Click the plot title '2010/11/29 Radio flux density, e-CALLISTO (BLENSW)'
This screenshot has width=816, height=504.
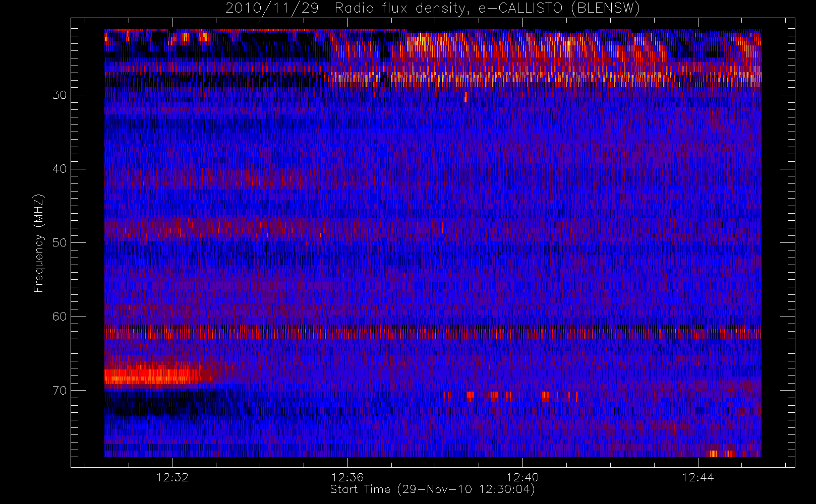pyautogui.click(x=432, y=9)
